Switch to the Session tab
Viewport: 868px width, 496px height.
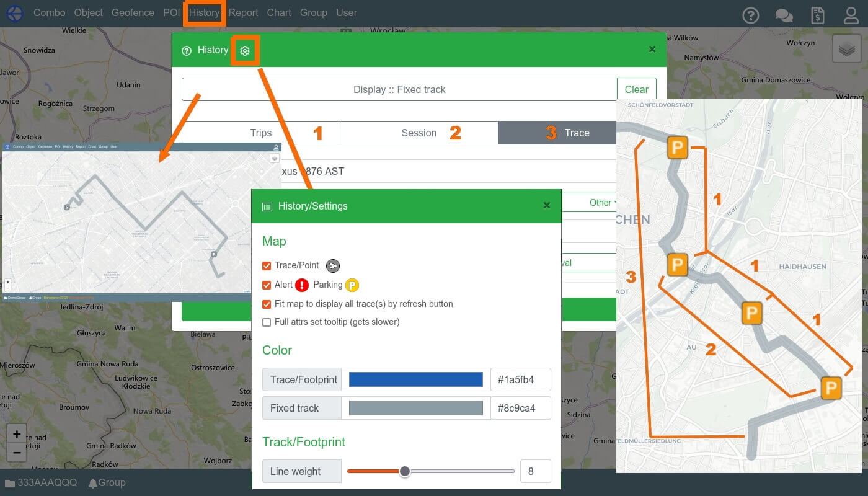(419, 133)
